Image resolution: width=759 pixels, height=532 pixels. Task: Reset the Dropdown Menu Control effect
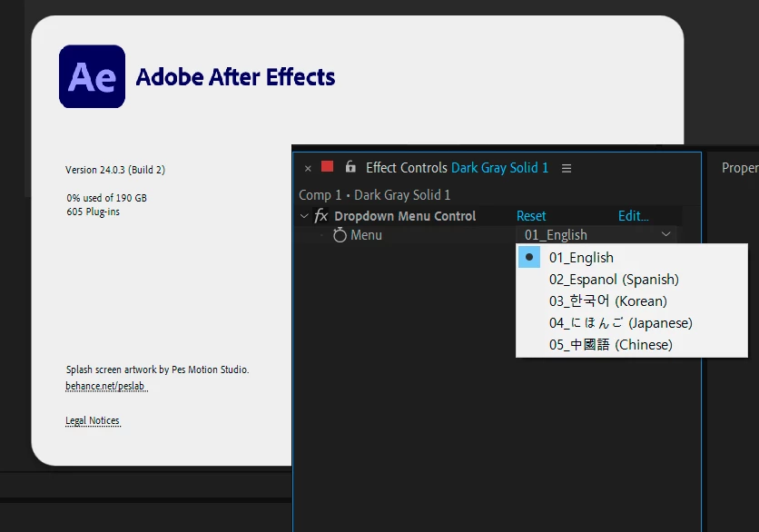click(531, 216)
